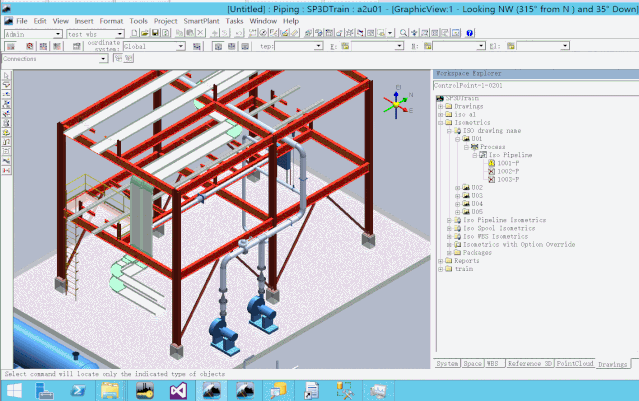
Task: Expand the Drawings folder node
Action: click(x=441, y=106)
